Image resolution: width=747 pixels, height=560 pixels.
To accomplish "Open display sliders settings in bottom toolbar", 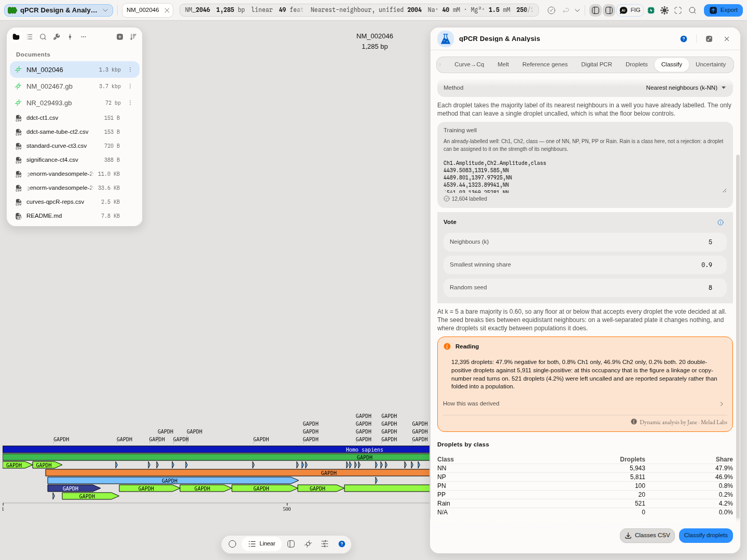I will tap(325, 544).
